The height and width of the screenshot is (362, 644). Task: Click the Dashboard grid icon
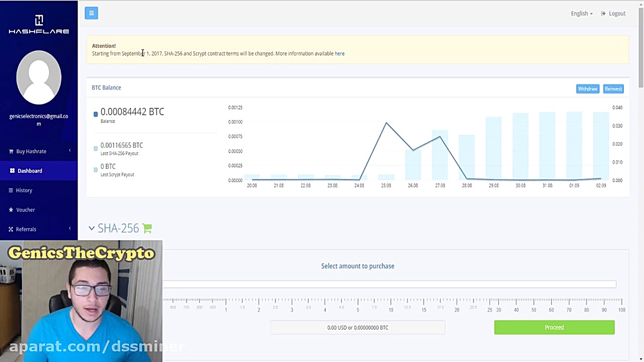click(x=12, y=170)
